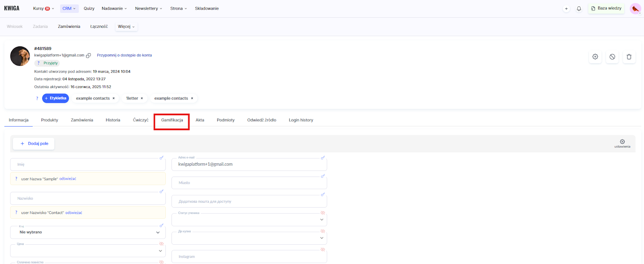Open contact settings gear icon

[595, 57]
